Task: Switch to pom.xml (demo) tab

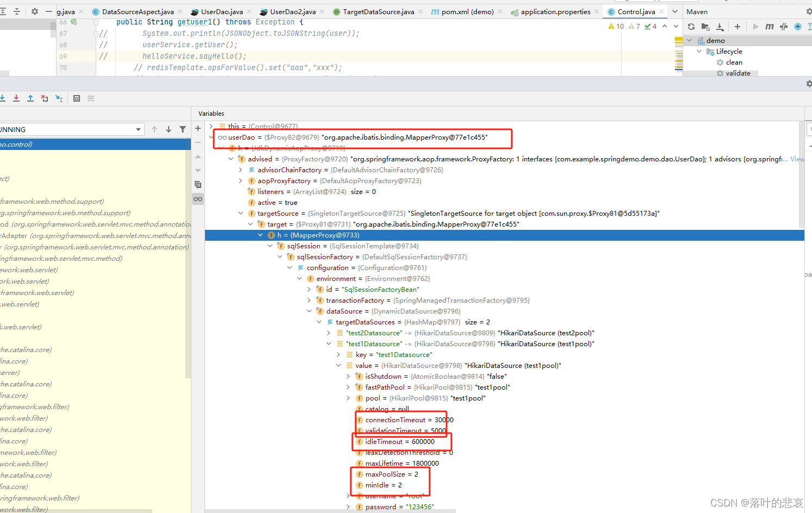Action: pyautogui.click(x=468, y=11)
